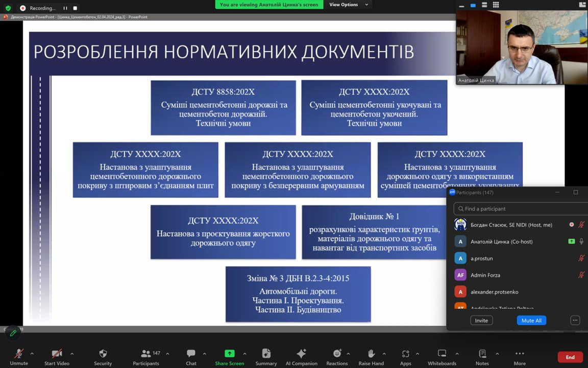The height and width of the screenshot is (368, 588).
Task: Expand video settings arrow beside Start Video
Action: coord(72,354)
